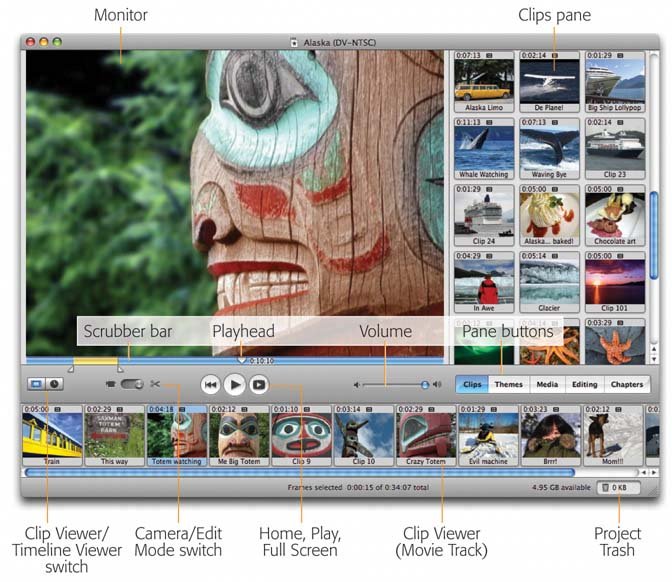672x582 pixels.
Task: Click the Home rewind button
Action: 210,383
